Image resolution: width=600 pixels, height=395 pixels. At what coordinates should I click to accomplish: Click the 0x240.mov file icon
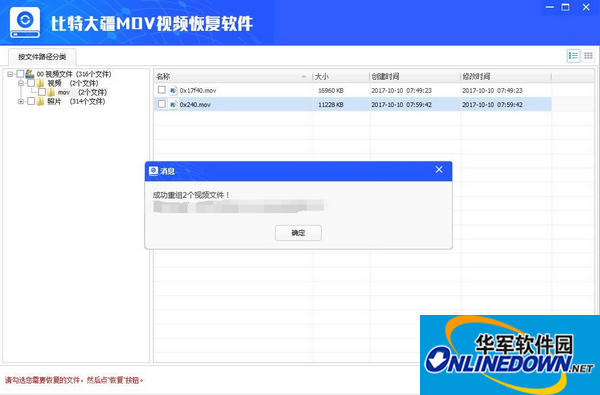pos(173,104)
